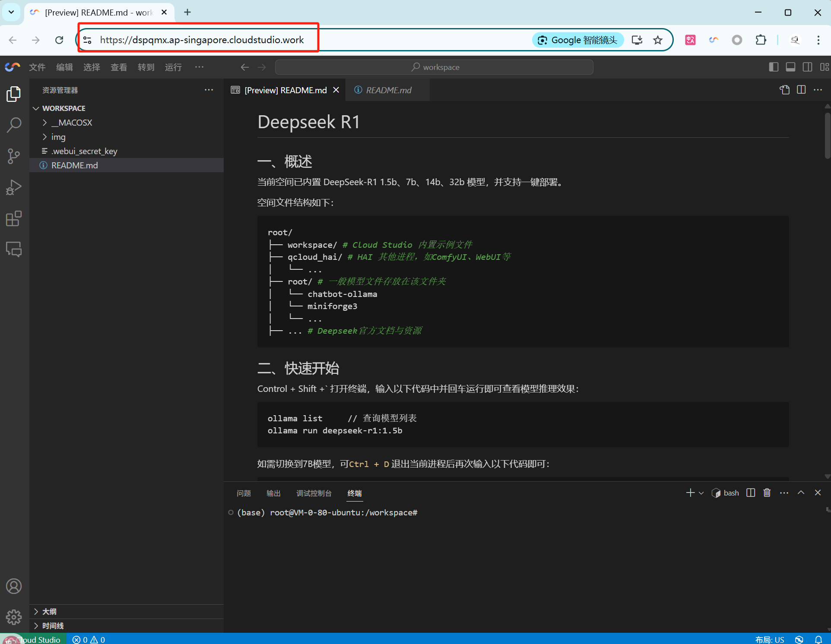Click the workspace command center search box
Viewport: 831px width, 644px height.
[434, 67]
